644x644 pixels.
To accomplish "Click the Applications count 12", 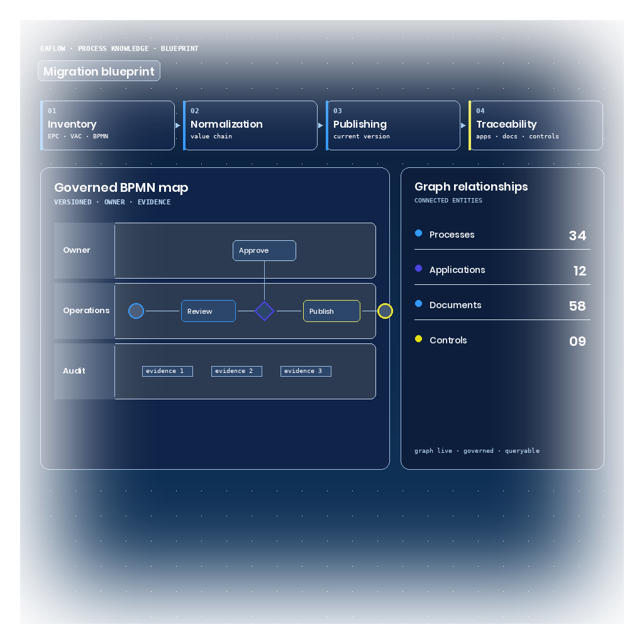I will [x=579, y=271].
